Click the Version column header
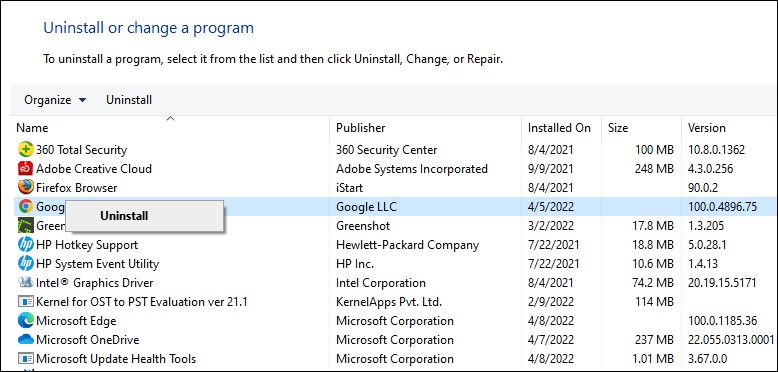 coord(707,128)
